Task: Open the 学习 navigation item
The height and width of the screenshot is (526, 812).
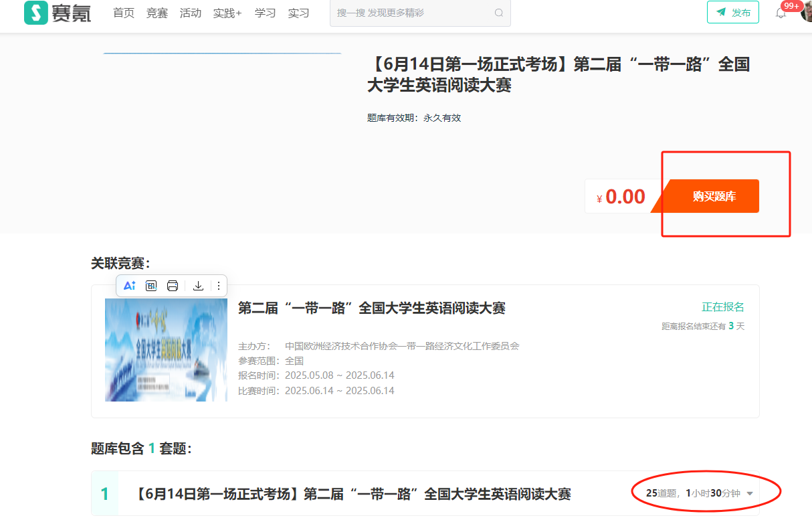Action: [266, 13]
